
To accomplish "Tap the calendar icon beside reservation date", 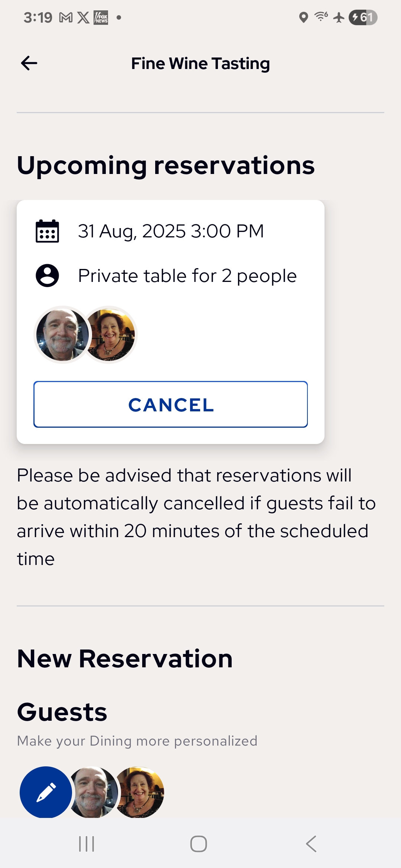I will coord(47,231).
